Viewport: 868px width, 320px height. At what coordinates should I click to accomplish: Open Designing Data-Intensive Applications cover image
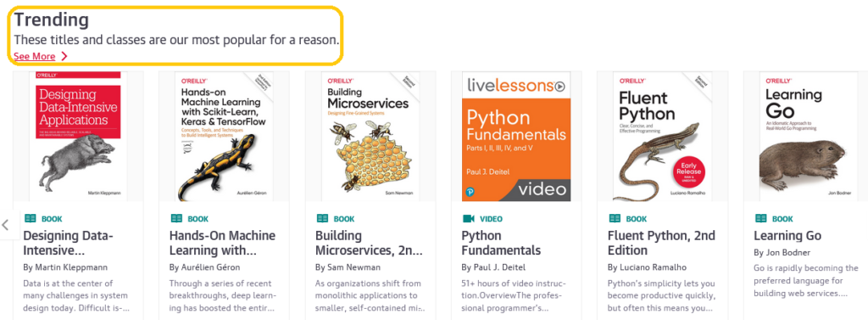coord(78,137)
